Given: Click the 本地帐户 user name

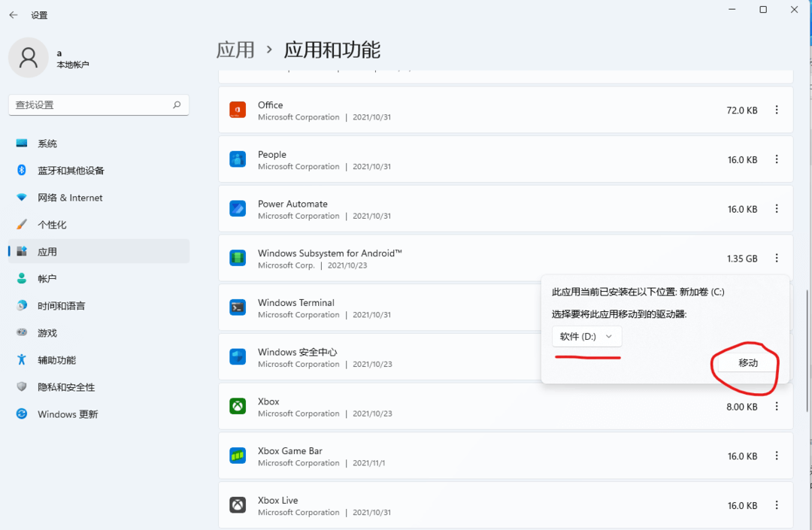Looking at the screenshot, I should (x=72, y=65).
